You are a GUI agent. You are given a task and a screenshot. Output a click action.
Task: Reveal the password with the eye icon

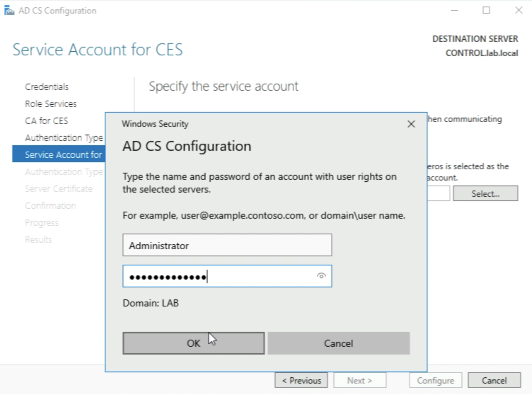(321, 276)
